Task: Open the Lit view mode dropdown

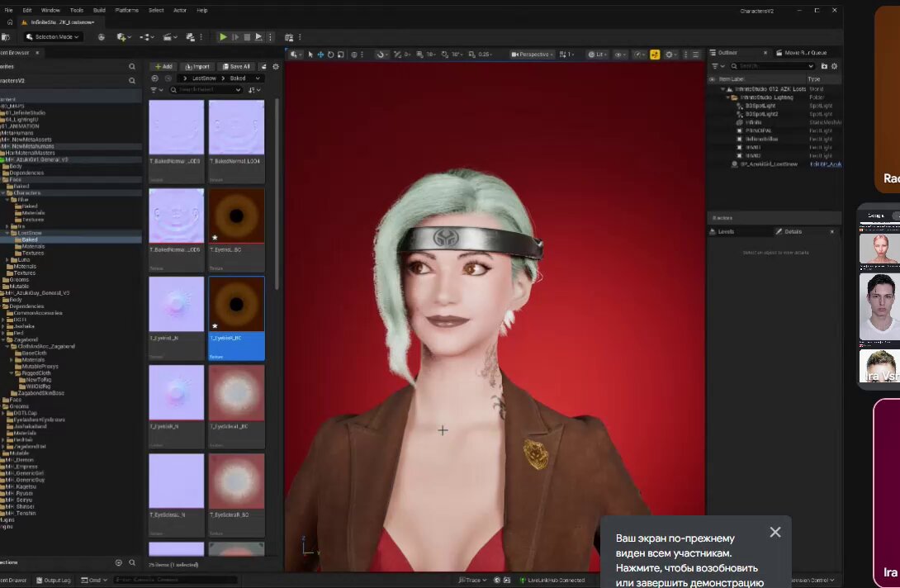Action: (x=597, y=55)
